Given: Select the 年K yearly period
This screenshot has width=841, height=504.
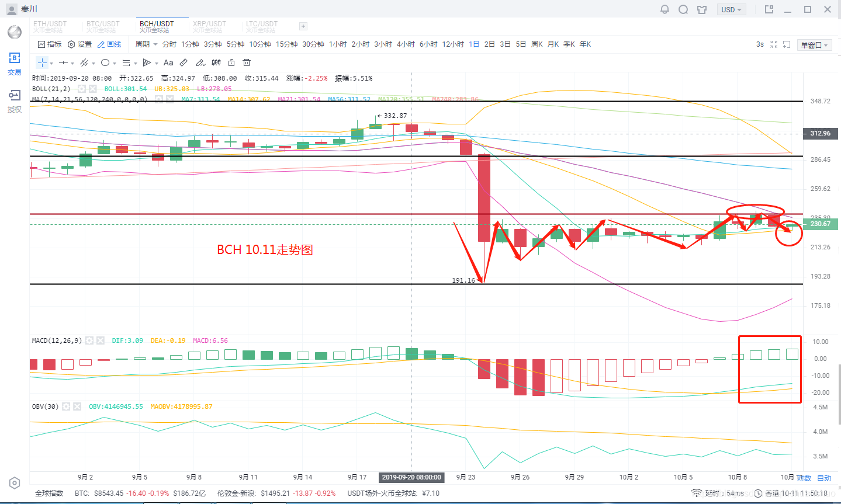Looking at the screenshot, I should (x=585, y=44).
